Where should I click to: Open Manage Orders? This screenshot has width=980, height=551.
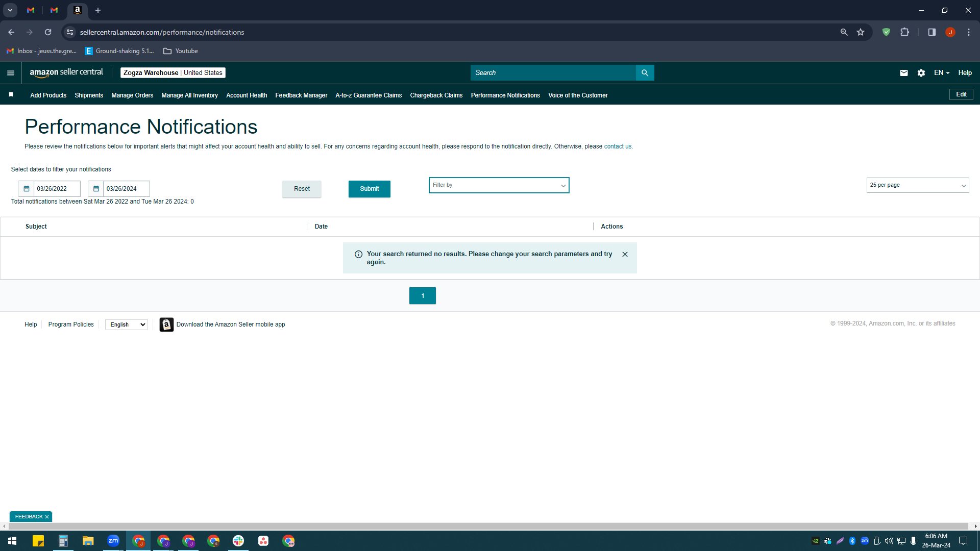point(132,95)
